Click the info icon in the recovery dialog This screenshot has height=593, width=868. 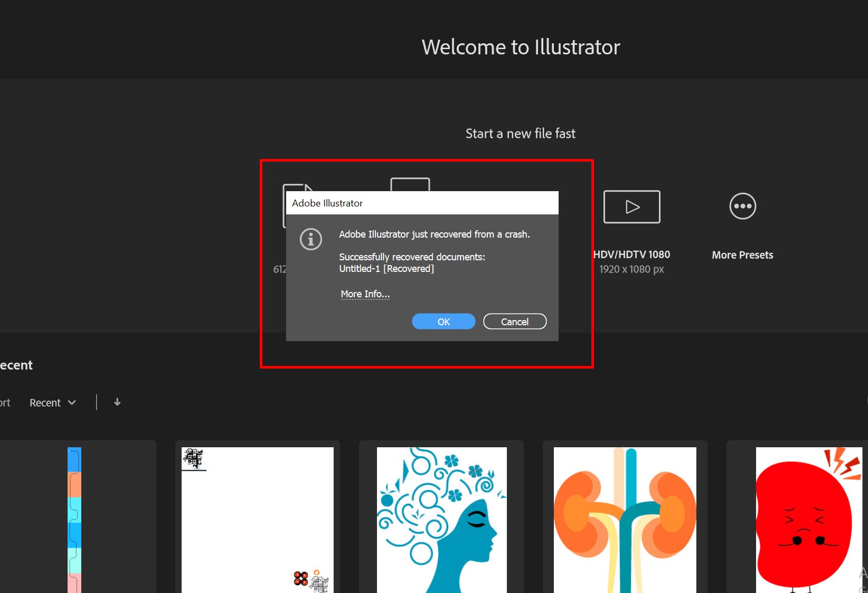(310, 239)
